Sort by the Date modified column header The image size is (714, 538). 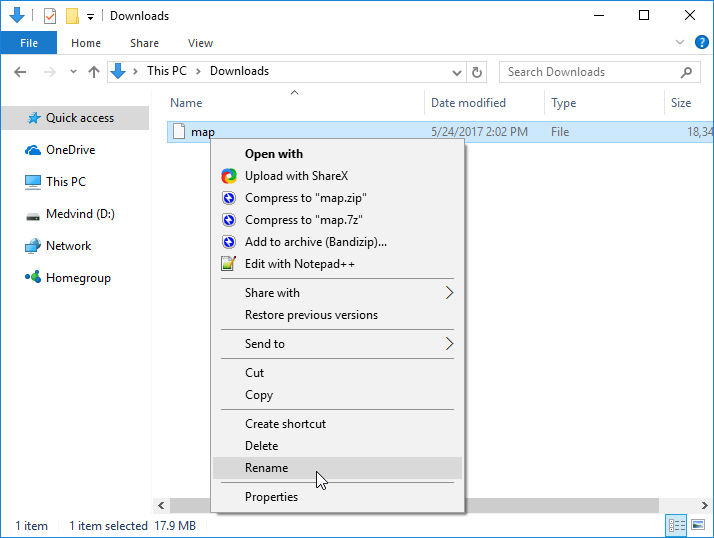coord(484,103)
